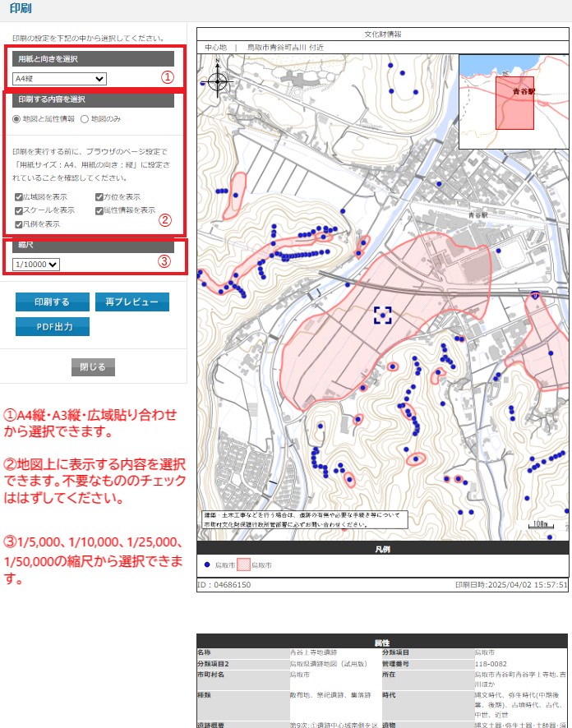
Task: Click the route shield marker on map
Action: point(535,293)
